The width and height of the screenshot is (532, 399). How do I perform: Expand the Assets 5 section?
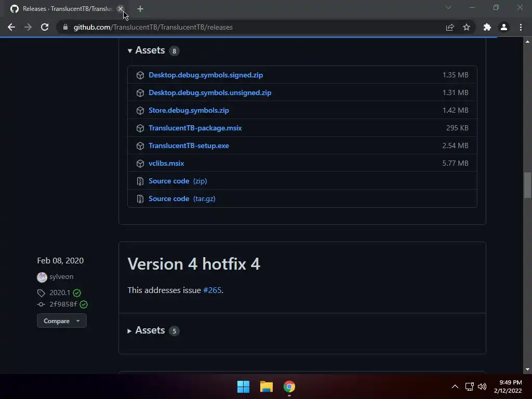153,330
